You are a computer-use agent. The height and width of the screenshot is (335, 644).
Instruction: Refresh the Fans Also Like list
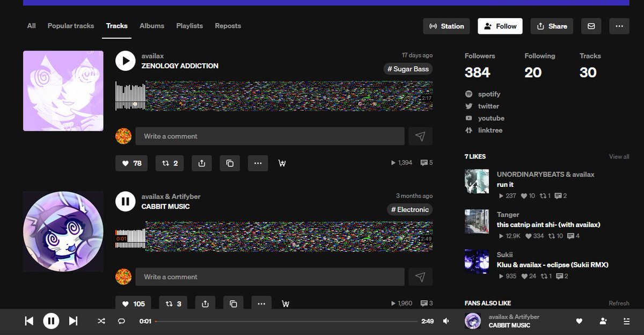pyautogui.click(x=619, y=303)
